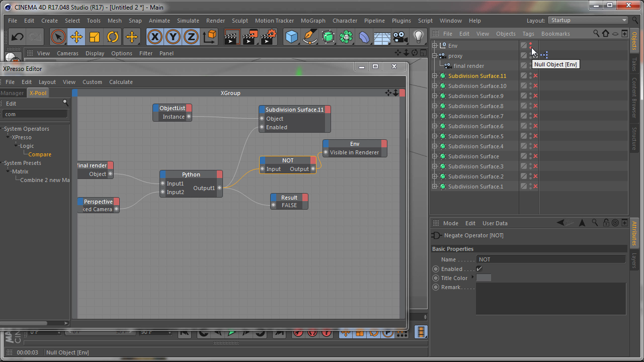The image size is (644, 362).
Task: Click the Object Manager home icon
Action: point(606,34)
